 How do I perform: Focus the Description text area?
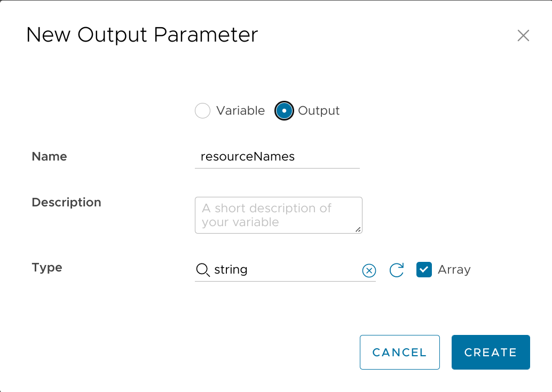click(x=278, y=215)
